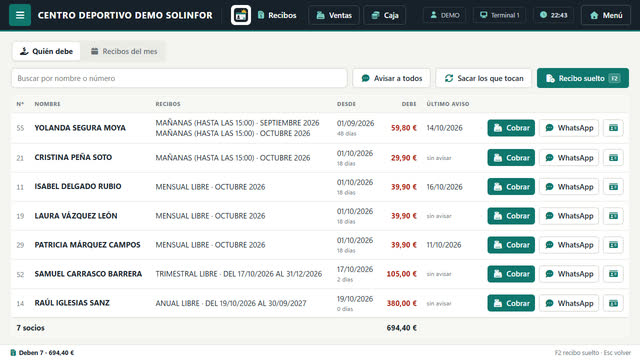Select the name SAMUEL CARRASCO BARRERA

tap(88, 274)
